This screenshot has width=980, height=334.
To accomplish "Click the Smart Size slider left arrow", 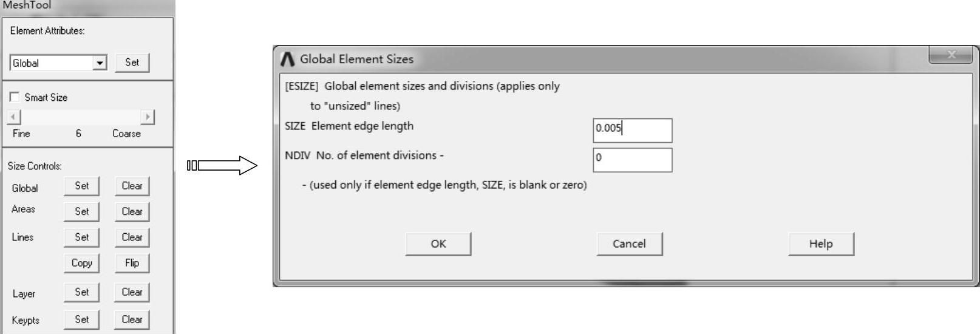I will [x=15, y=117].
